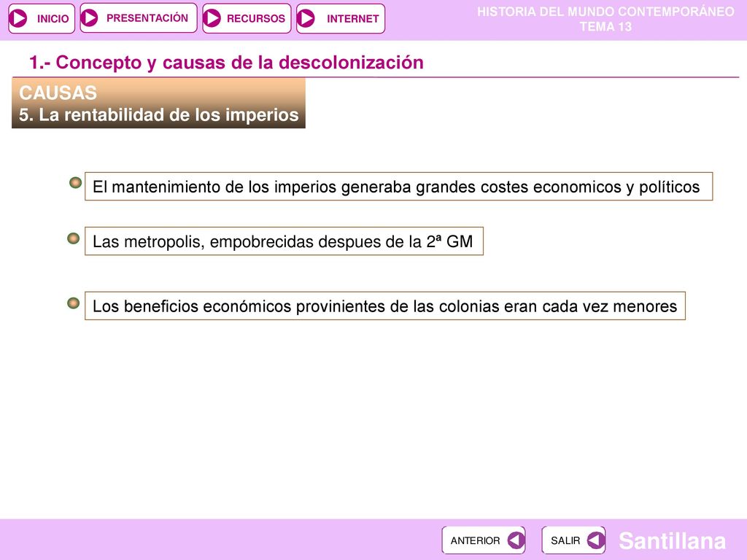Screen dimensions: 747x560
Task: Click the RECURSOS play arrow icon
Action: (212, 18)
